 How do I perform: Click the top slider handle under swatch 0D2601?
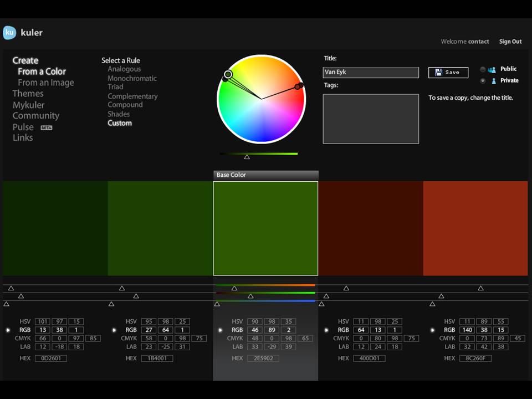coord(11,288)
